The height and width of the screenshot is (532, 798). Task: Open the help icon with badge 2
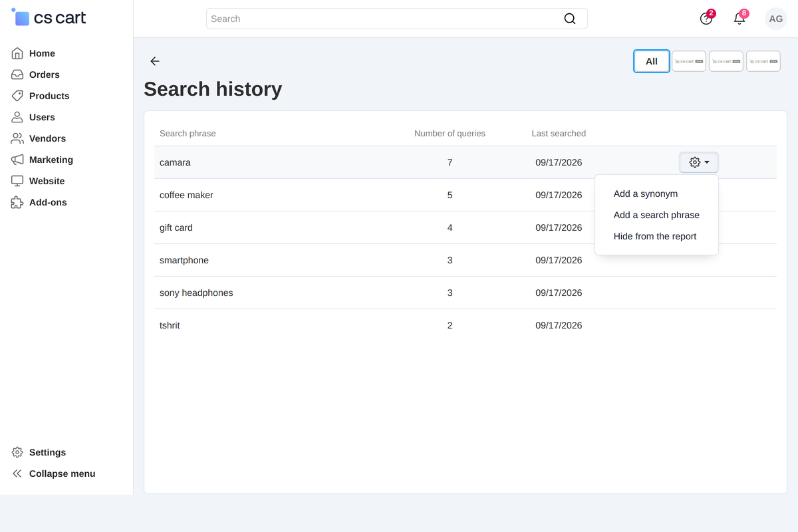706,19
